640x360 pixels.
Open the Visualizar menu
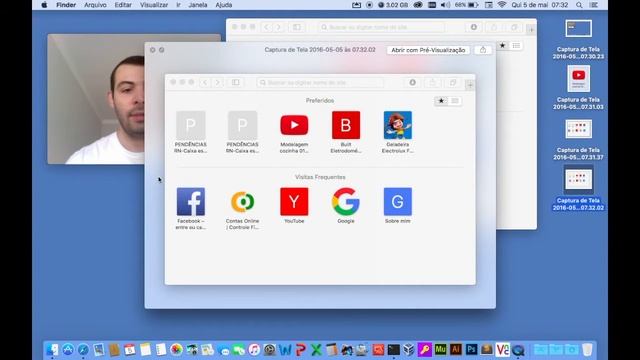(x=154, y=5)
